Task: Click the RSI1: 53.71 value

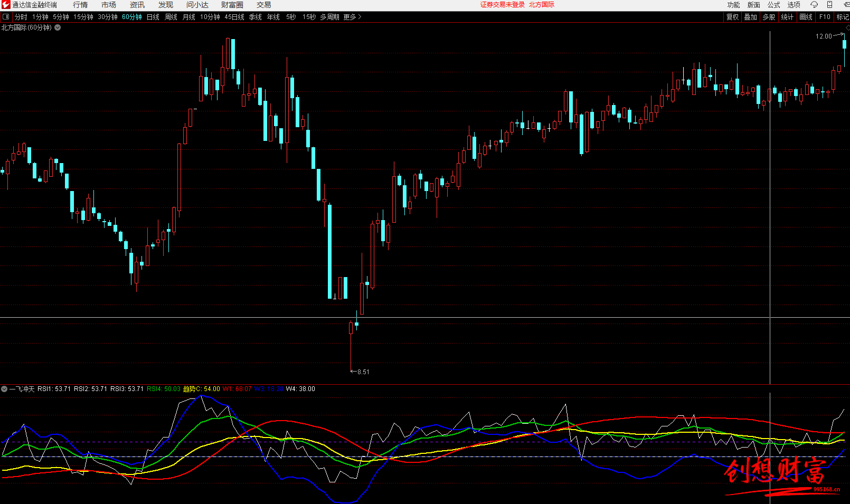Action: coord(54,389)
